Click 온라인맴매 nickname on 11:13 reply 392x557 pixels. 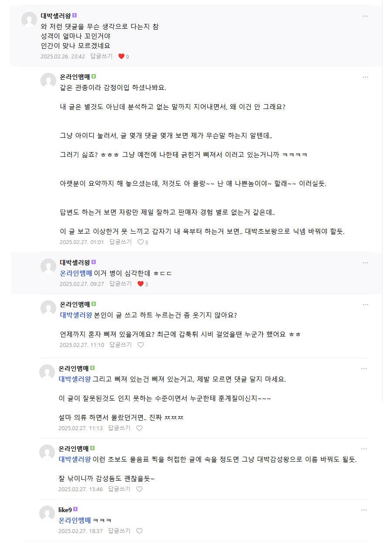[74, 368]
